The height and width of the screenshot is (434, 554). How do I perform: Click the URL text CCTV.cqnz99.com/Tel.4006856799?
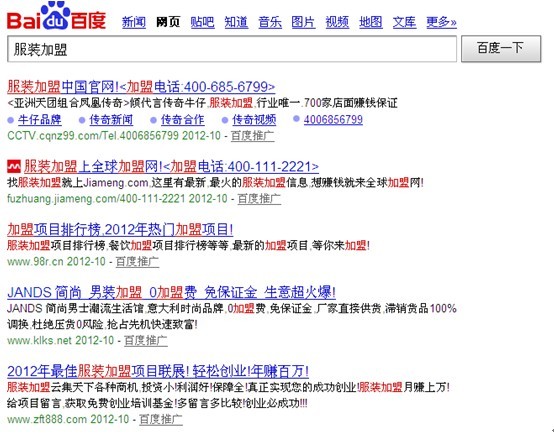(x=93, y=136)
